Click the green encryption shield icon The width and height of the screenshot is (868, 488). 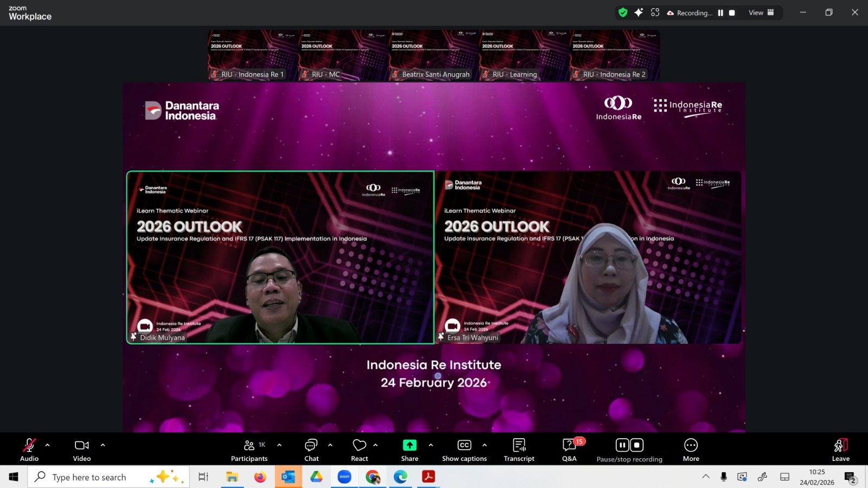pyautogui.click(x=623, y=12)
